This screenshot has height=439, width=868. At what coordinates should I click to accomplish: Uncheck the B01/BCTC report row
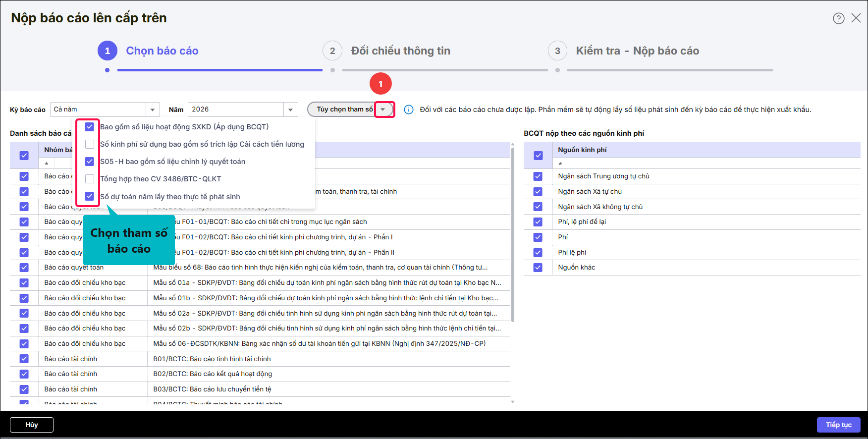pos(24,359)
